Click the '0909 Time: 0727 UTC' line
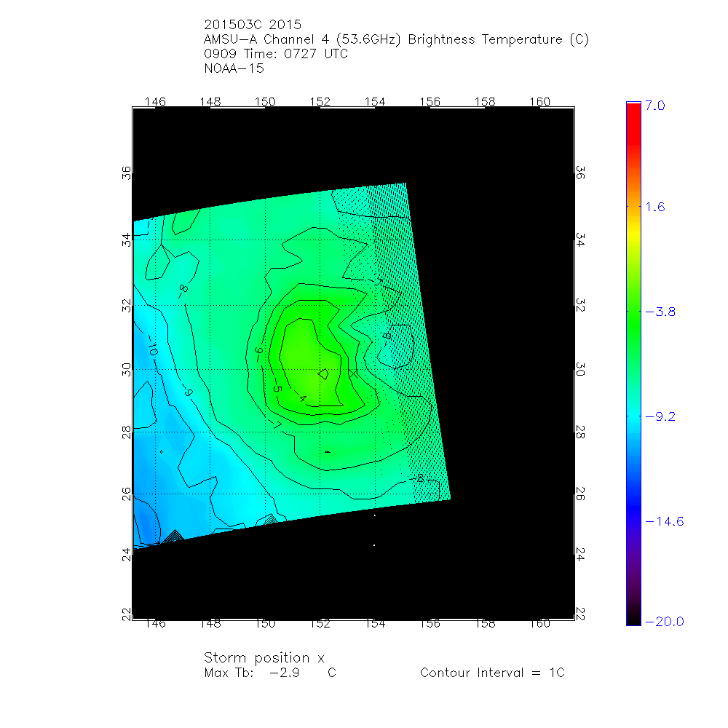Viewport: 728px width, 728px height. pos(276,54)
